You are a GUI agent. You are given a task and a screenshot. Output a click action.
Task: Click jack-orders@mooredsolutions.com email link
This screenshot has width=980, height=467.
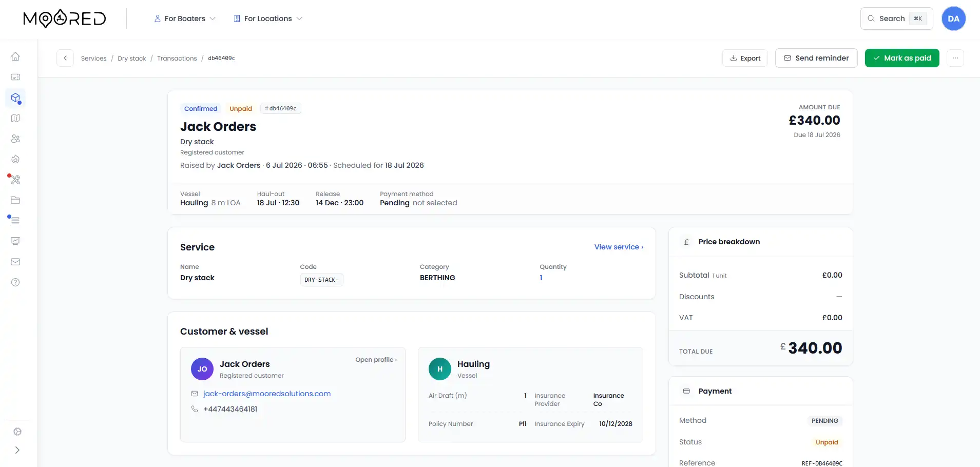[267, 394]
